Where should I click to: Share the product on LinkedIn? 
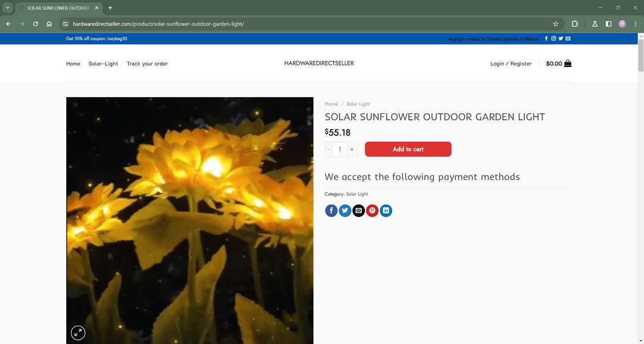point(385,210)
